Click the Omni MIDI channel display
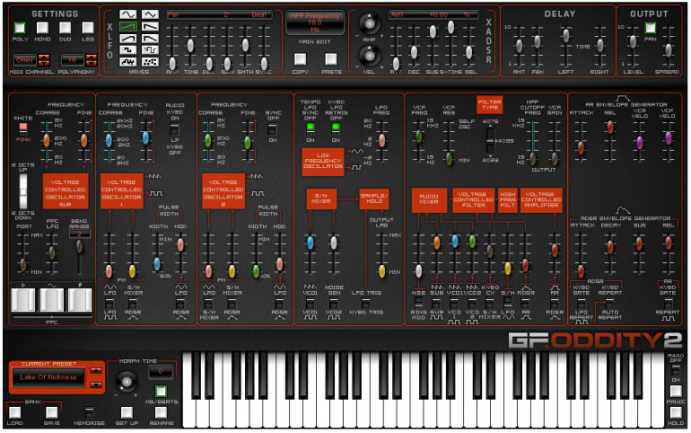This screenshot has height=433, width=691. tap(25, 60)
